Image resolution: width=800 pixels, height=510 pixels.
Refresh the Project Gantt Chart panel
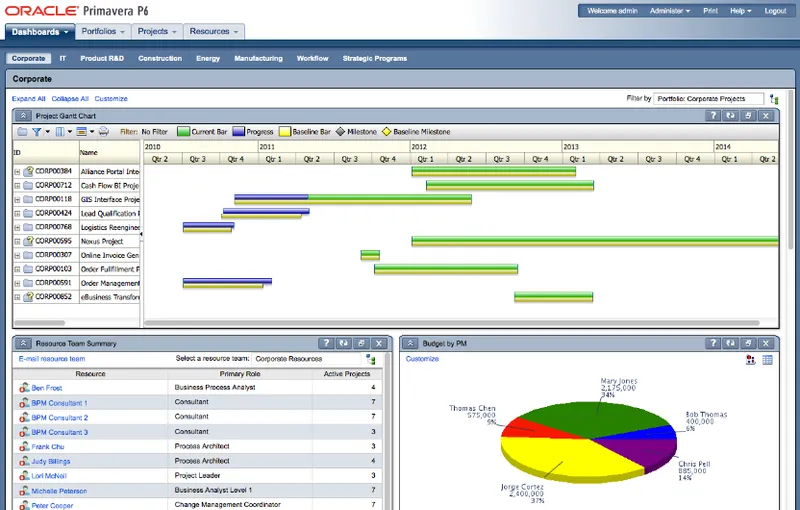click(731, 116)
